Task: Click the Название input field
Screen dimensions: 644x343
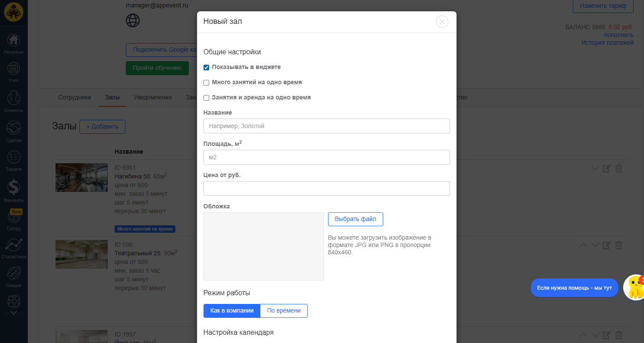Action: 326,126
